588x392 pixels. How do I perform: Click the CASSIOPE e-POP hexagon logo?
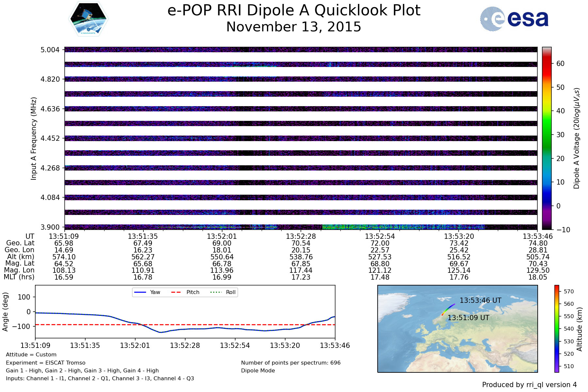tap(89, 19)
